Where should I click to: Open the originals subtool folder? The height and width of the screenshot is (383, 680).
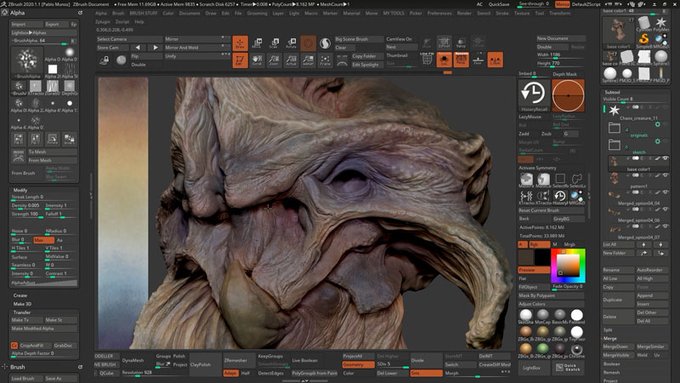coord(614,128)
